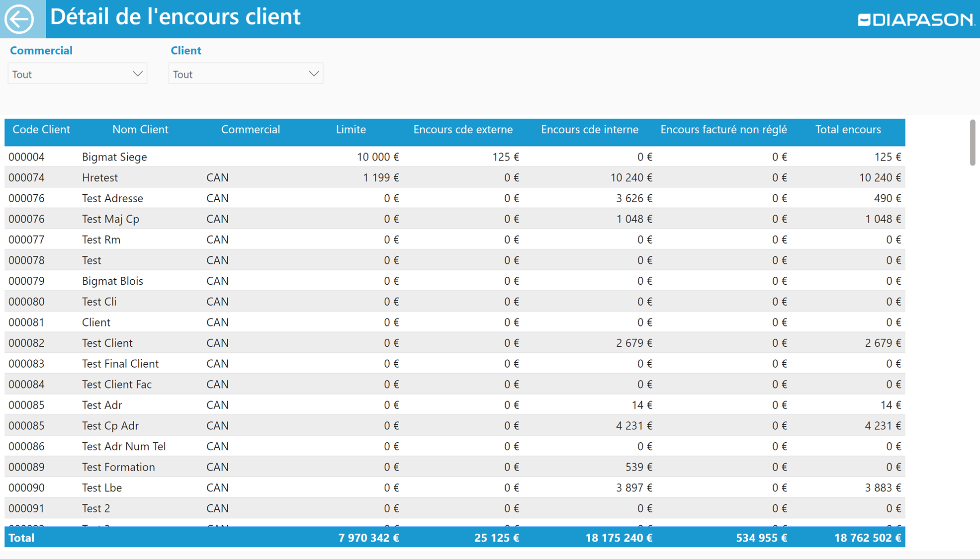Viewport: 980px width, 559px height.
Task: Click the Diapason logo
Action: [915, 20]
